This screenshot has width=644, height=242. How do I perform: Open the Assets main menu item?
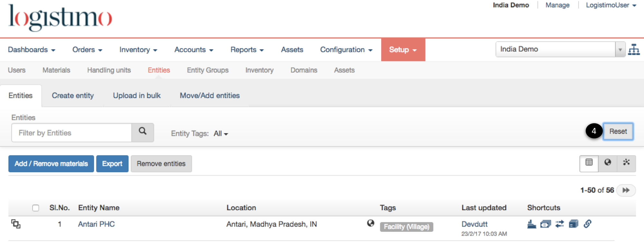coord(292,50)
